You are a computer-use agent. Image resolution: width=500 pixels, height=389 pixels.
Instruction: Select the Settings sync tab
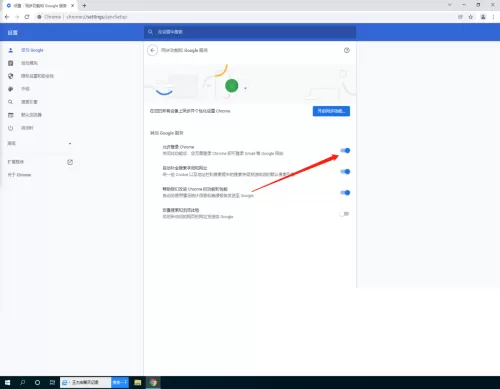click(x=40, y=5)
